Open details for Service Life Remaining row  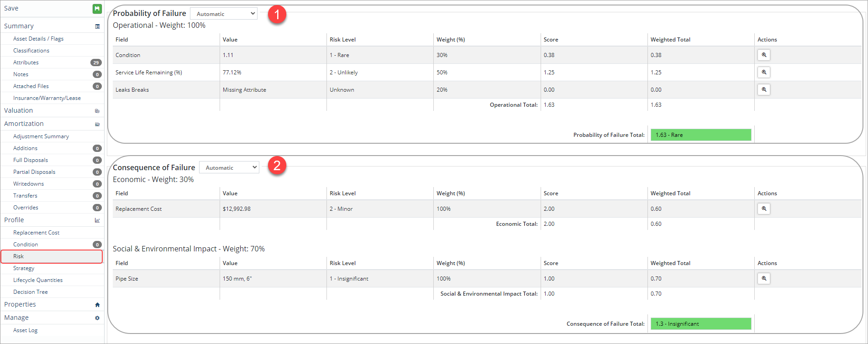point(763,73)
